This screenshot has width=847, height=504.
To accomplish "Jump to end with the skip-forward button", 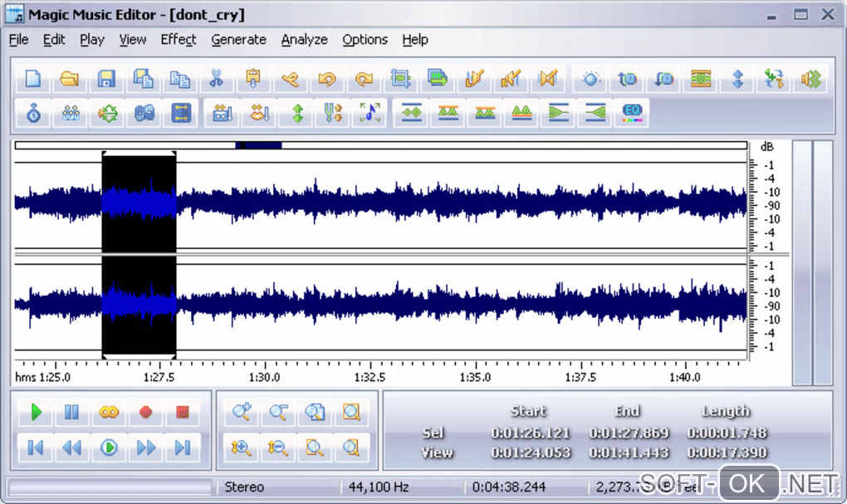I will click(182, 448).
